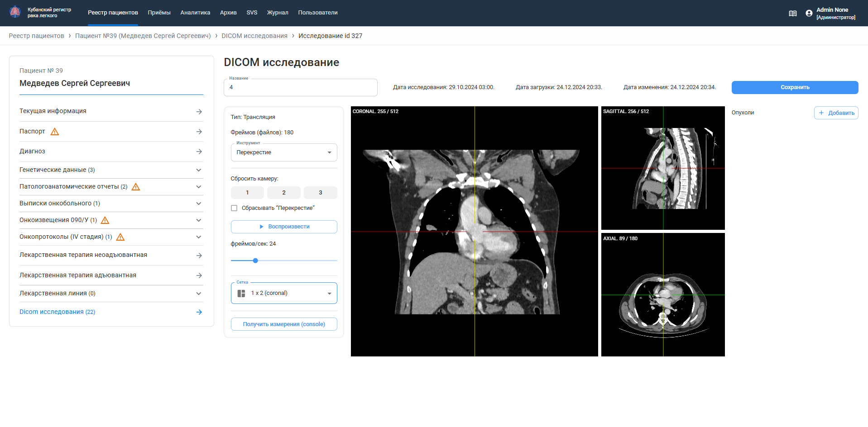The width and height of the screenshot is (868, 427).
Task: Click Добавить to add a tumor
Action: (836, 113)
